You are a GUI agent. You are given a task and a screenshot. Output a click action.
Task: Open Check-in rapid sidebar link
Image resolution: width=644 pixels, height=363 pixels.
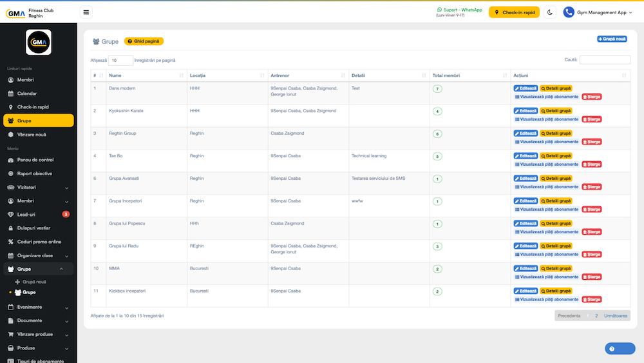[39, 107]
